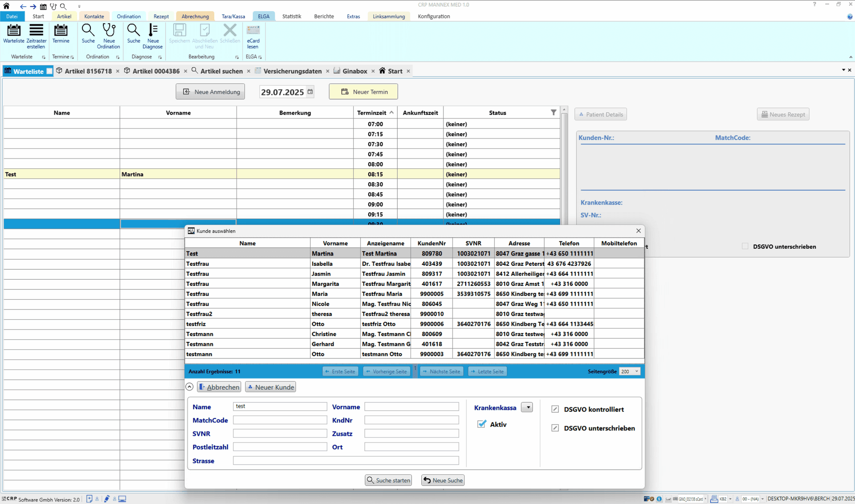Viewport: 855px width, 504px height.
Task: Open the Krankenkassa dropdown
Action: click(527, 407)
